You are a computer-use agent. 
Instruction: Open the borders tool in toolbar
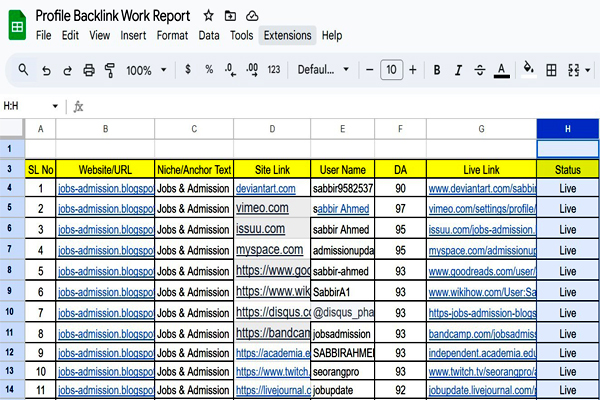551,70
